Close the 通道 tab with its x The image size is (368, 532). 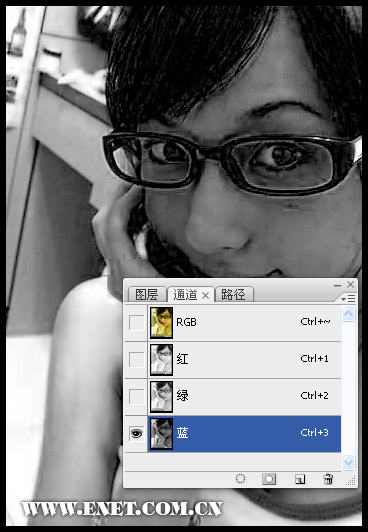tap(206, 296)
